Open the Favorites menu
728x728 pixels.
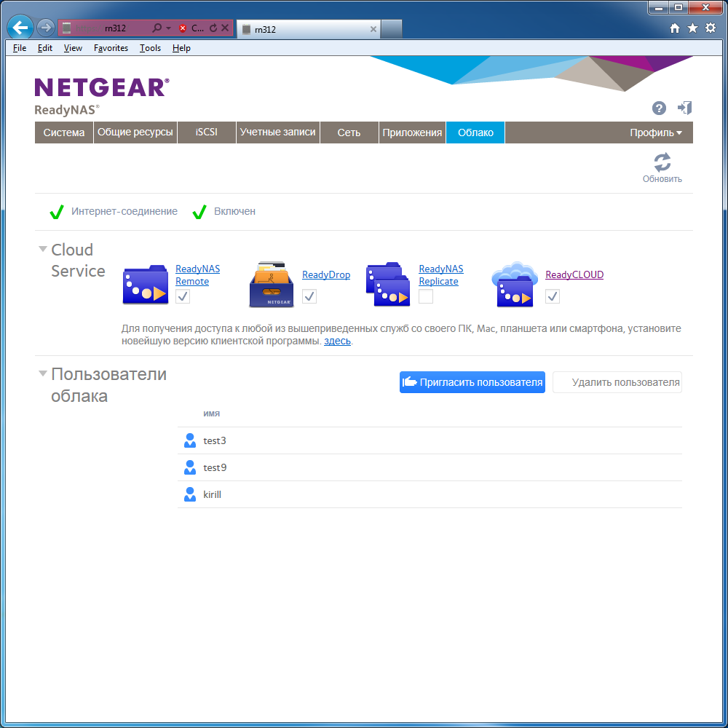pyautogui.click(x=111, y=48)
